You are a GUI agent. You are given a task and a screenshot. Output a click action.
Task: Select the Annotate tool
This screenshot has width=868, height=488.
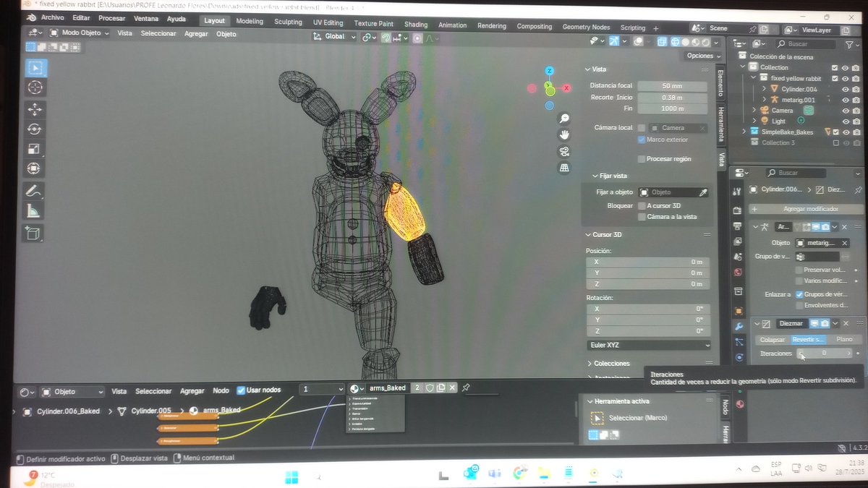click(x=35, y=192)
